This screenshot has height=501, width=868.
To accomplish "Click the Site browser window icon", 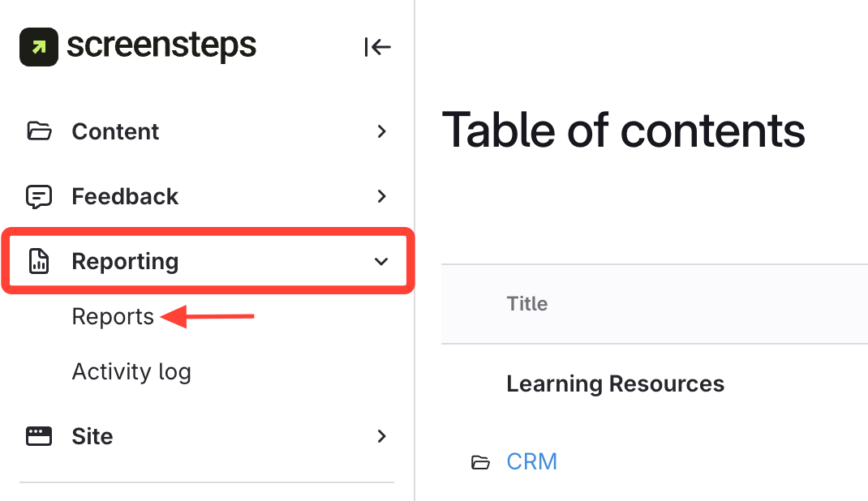I will pos(39,436).
